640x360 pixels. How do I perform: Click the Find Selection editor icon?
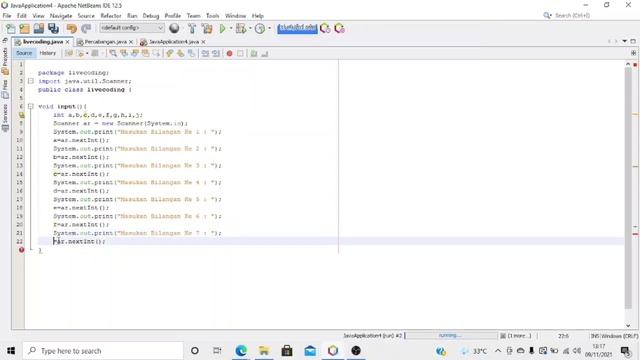113,53
